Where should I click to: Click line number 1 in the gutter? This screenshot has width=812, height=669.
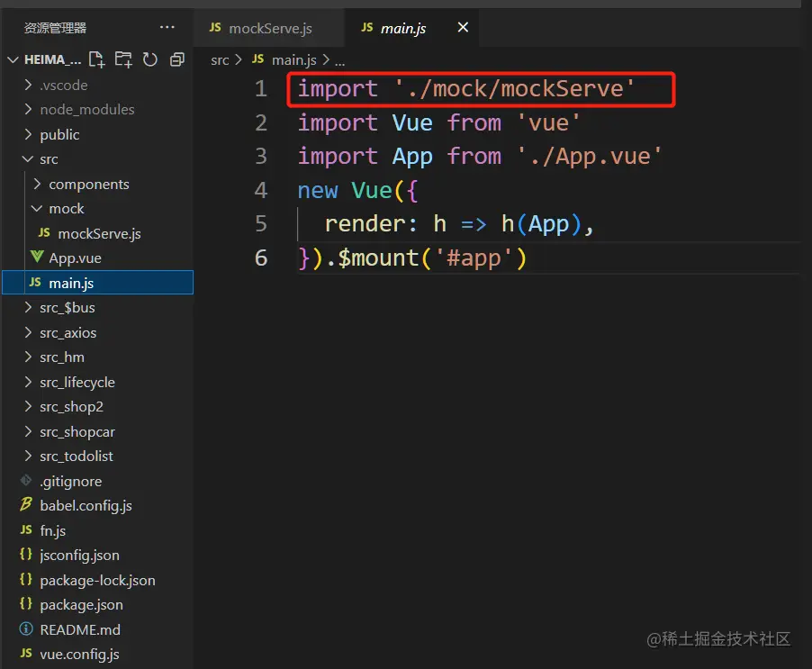point(261,89)
